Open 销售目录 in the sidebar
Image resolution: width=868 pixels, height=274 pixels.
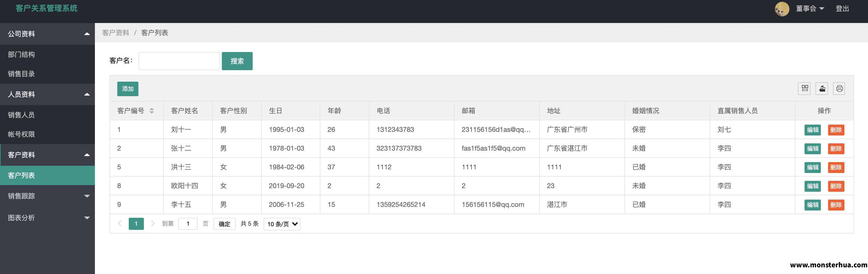(47, 74)
